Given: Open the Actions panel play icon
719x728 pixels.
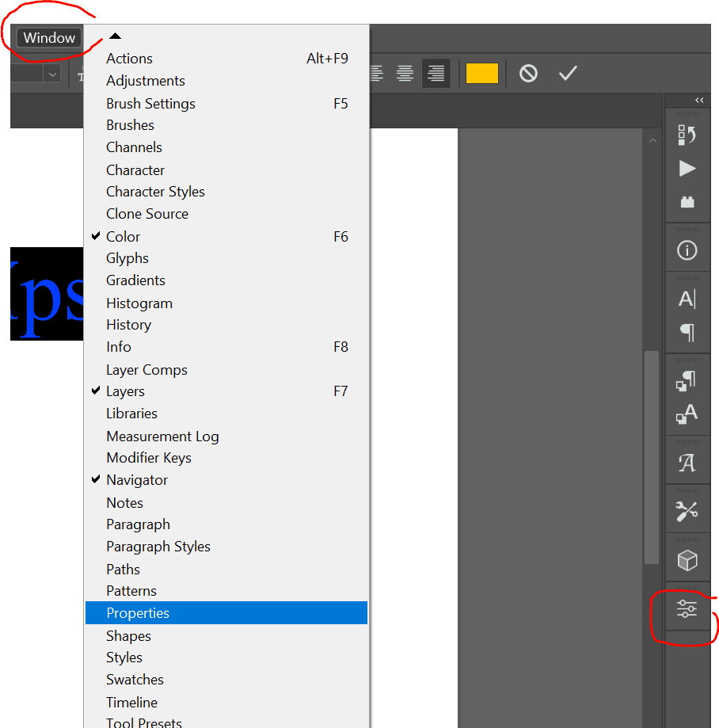Looking at the screenshot, I should point(687,169).
